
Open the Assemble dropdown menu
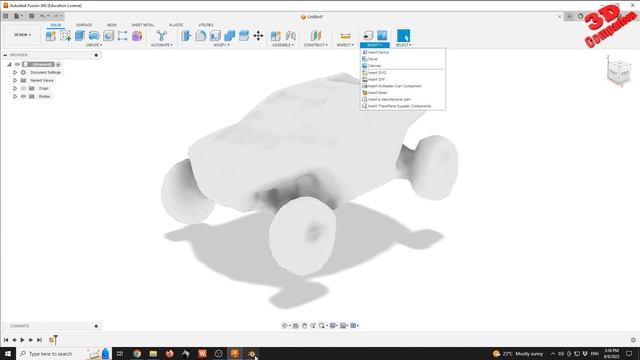(x=283, y=45)
